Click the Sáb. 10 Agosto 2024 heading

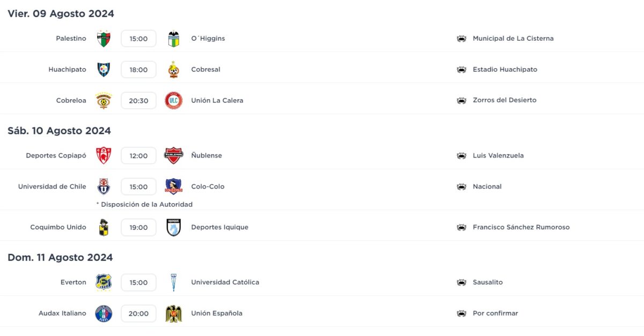pyautogui.click(x=59, y=131)
